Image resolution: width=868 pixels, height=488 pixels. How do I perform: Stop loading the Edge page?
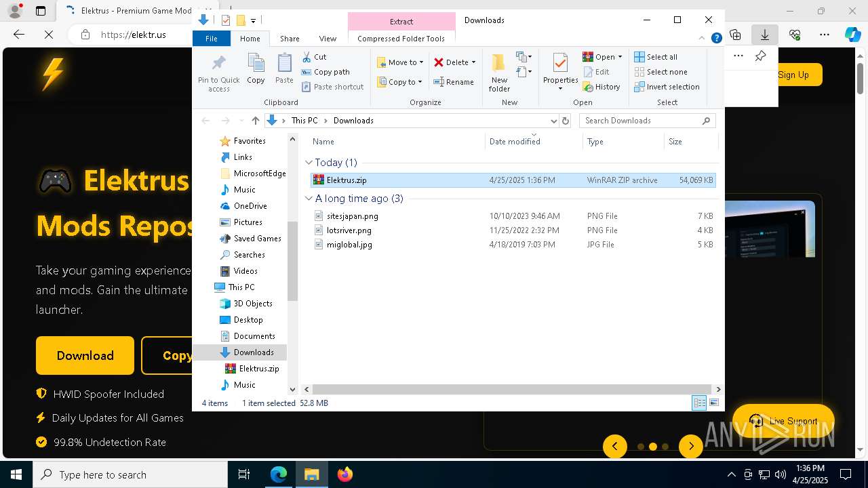(x=49, y=35)
